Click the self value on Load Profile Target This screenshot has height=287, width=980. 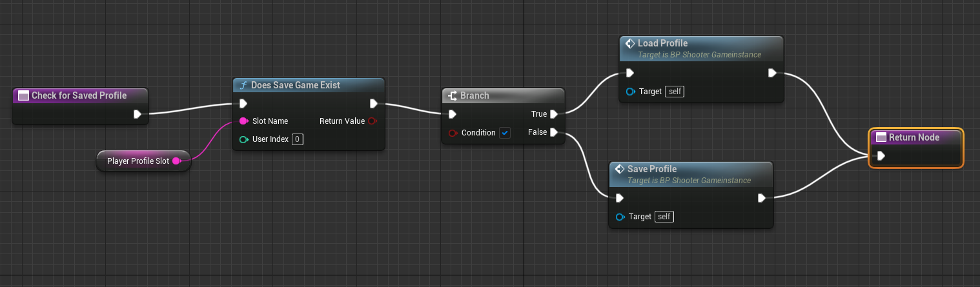675,92
